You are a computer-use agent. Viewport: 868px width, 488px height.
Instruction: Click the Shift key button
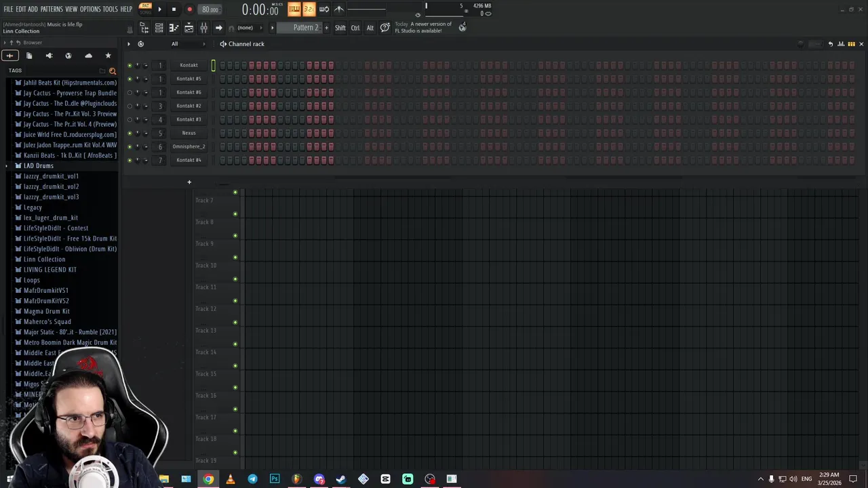(x=340, y=28)
